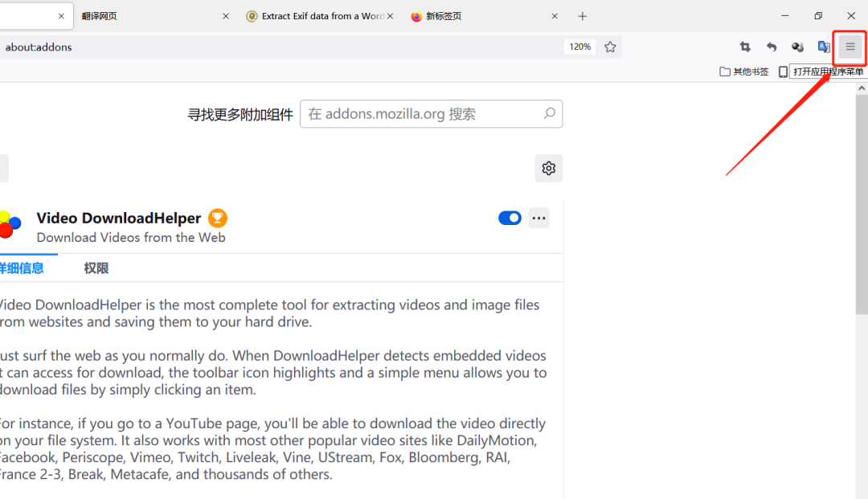Close the 翻译网页 tab
The height and width of the screenshot is (499, 868).
tap(226, 16)
